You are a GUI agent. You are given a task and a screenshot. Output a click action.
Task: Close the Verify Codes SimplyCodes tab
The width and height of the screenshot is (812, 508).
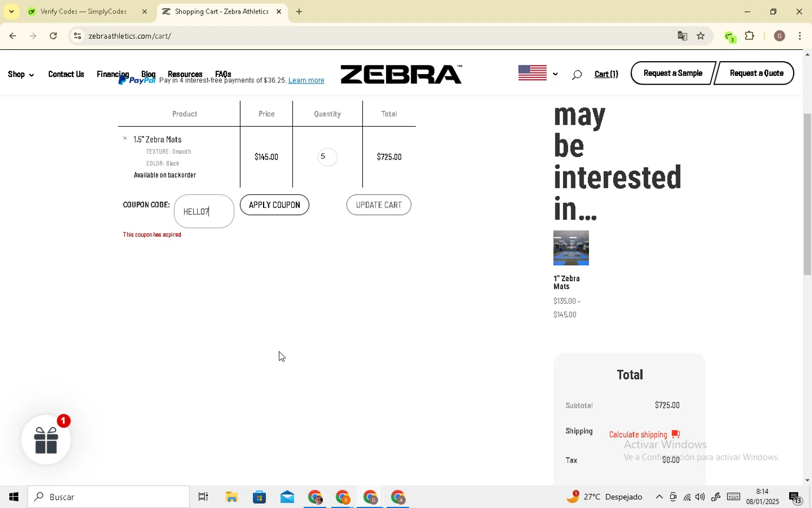click(x=145, y=11)
